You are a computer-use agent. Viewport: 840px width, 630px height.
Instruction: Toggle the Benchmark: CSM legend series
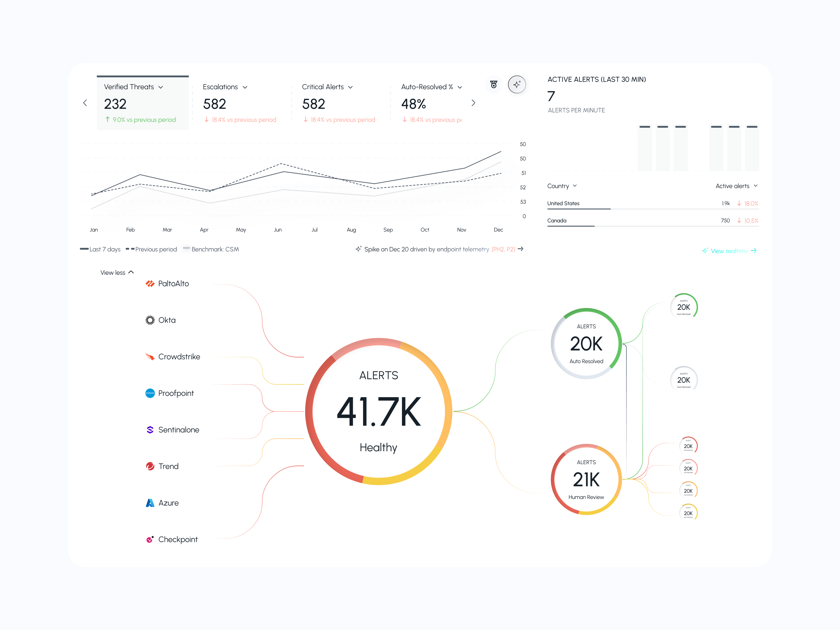(x=211, y=249)
